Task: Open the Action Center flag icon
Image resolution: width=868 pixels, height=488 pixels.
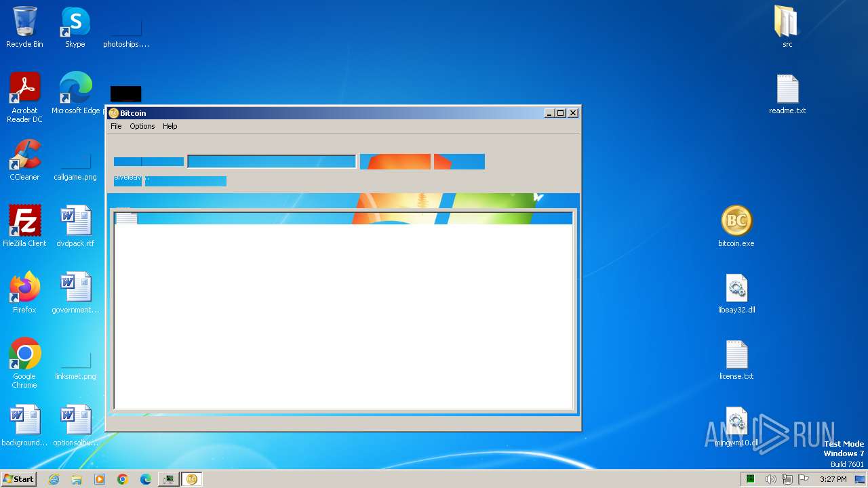Action: (804, 479)
